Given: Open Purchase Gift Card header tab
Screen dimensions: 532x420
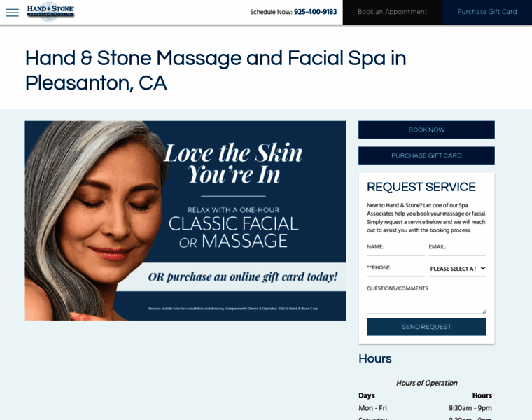Looking at the screenshot, I should coord(487,12).
